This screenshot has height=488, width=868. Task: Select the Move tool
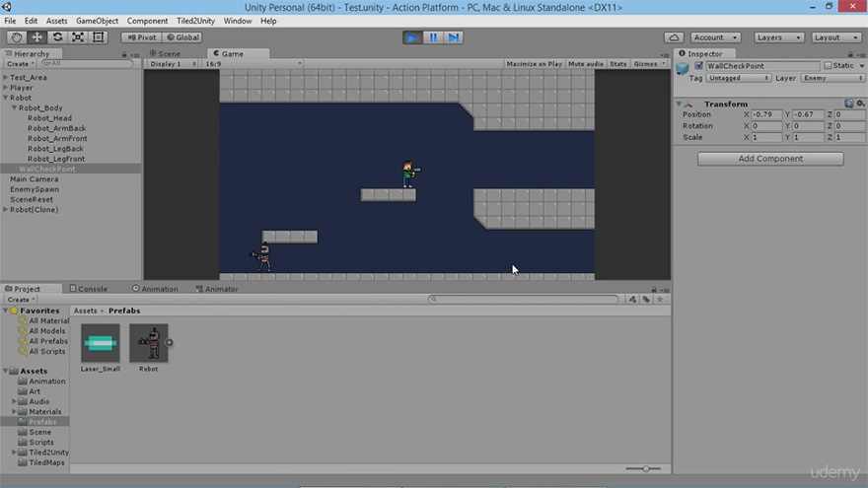coord(36,37)
